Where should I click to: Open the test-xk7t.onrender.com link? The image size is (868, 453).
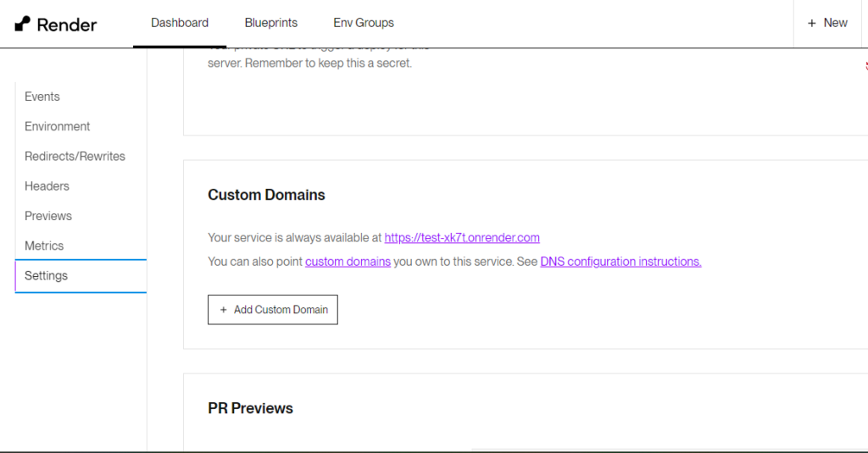point(462,238)
